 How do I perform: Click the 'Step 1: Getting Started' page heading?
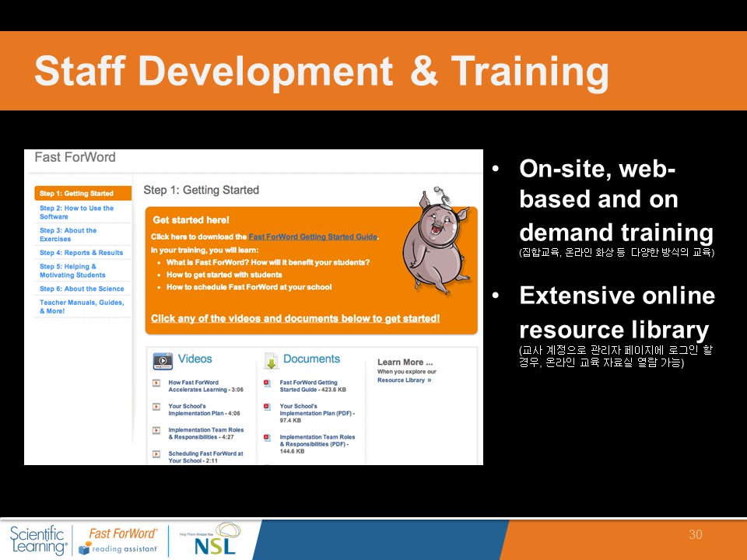pyautogui.click(x=201, y=190)
